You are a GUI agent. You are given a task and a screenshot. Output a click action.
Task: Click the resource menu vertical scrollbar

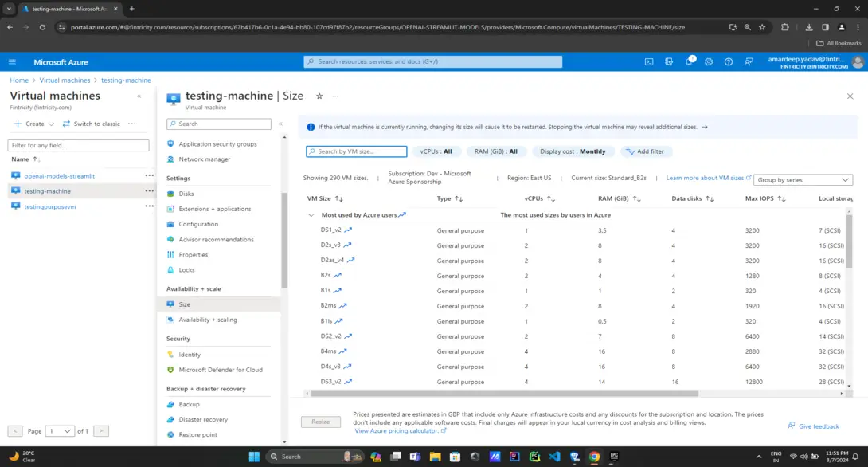click(284, 240)
